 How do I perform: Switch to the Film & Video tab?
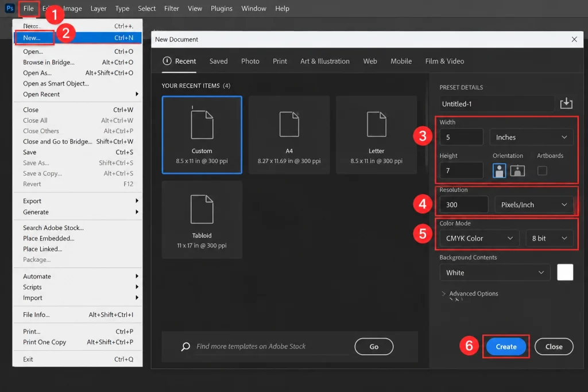click(x=444, y=61)
